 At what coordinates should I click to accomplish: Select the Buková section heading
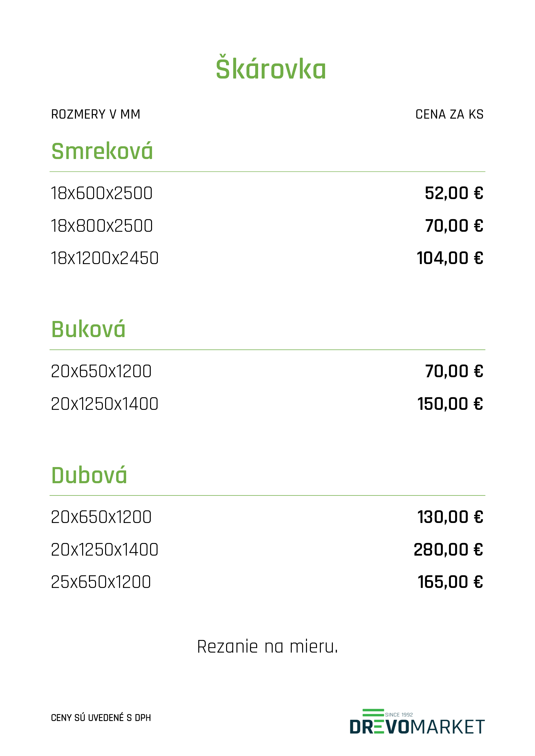pyautogui.click(x=88, y=329)
